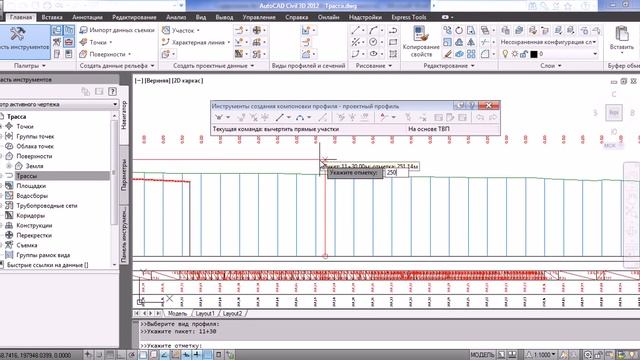Image resolution: width=640 pixels, height=360 pixels.
Task: Select the Rotate tool in Редактирование
Action: (x=459, y=30)
